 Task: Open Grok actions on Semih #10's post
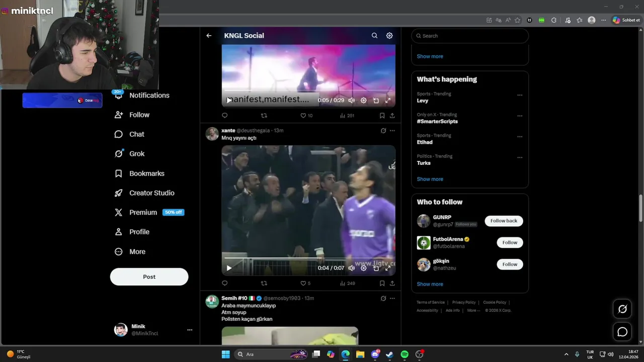(x=383, y=298)
